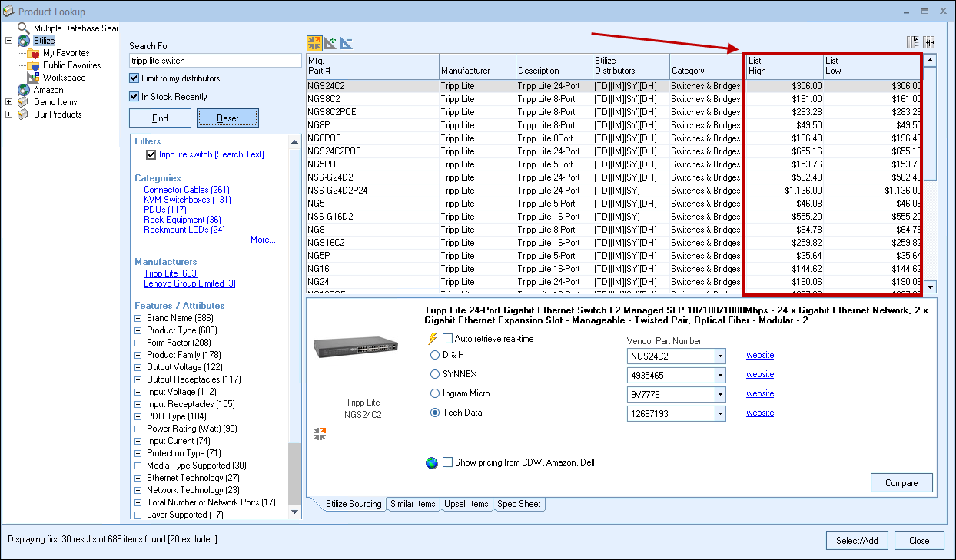Click the lightning bolt real-time icon

[x=432, y=339]
